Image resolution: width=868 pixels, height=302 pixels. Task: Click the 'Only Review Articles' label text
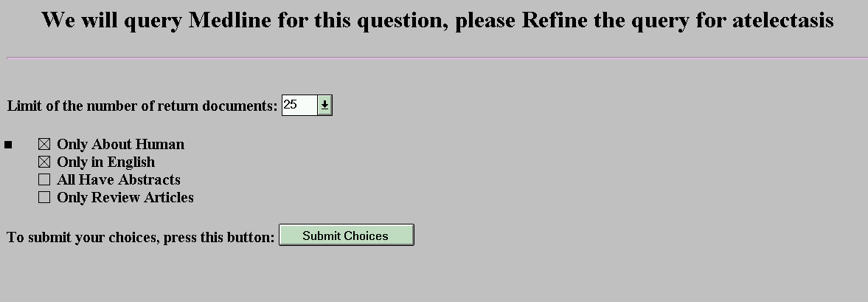click(125, 198)
